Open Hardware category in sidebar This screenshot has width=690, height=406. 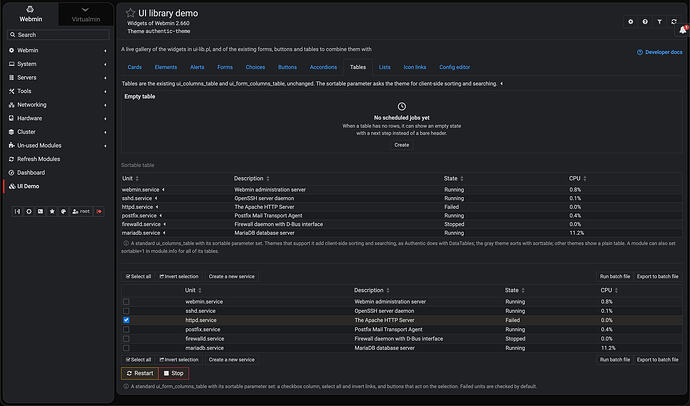tap(29, 118)
